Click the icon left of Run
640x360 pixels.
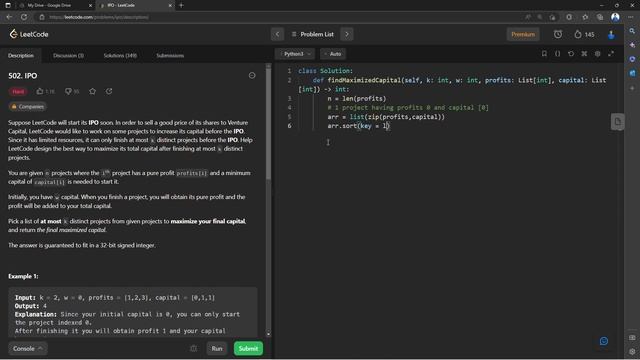tap(193, 349)
